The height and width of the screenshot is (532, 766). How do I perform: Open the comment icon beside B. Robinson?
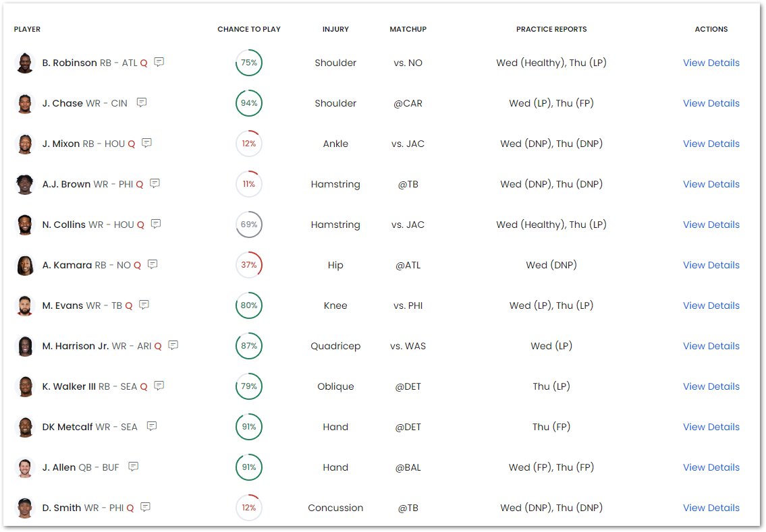[159, 62]
